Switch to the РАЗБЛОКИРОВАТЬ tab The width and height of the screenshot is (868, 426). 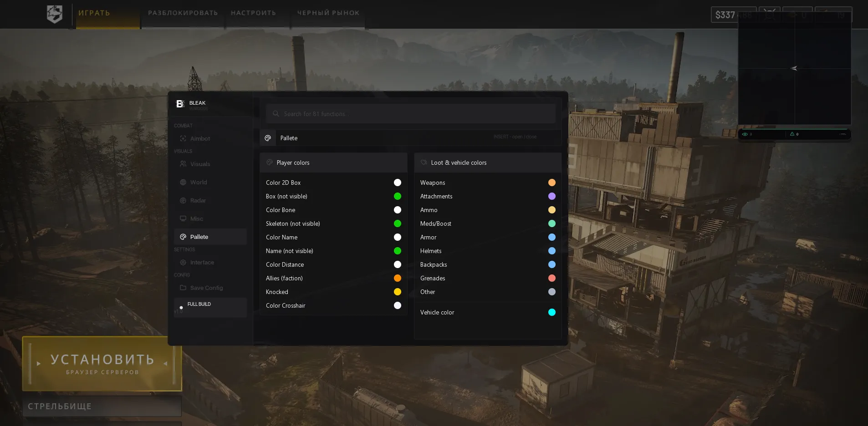(183, 13)
